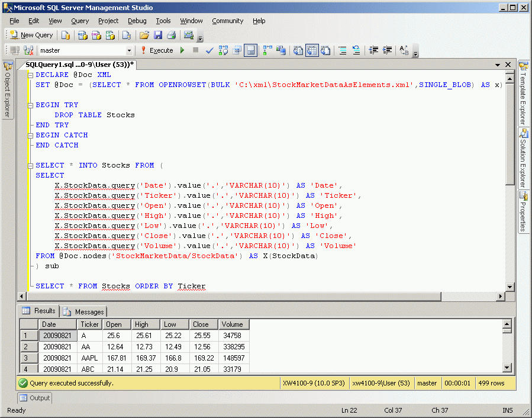Click the Parse checkmark icon
The height and width of the screenshot is (418, 532).
(x=209, y=50)
